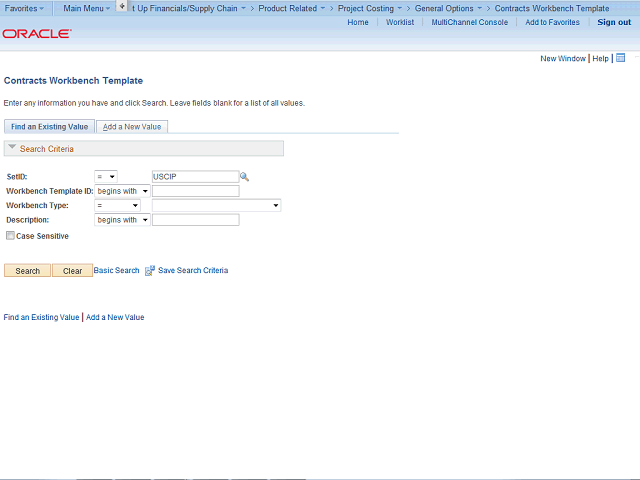The width and height of the screenshot is (640, 480).
Task: Open MultiChannel Console link
Action: pos(470,22)
